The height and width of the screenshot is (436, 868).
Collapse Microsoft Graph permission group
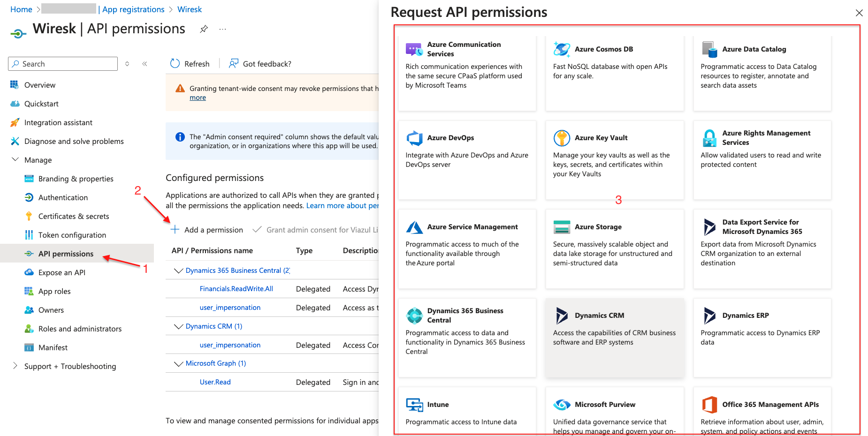[x=178, y=363]
